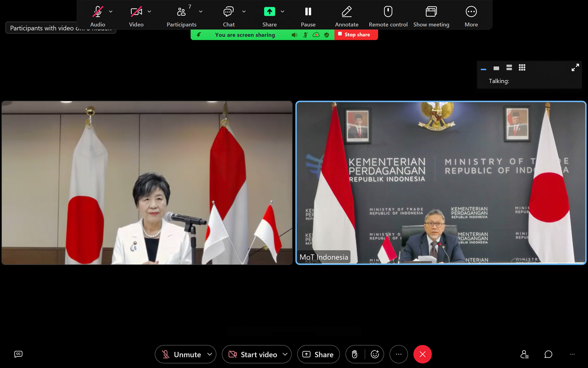Click 'Participants with video off' hidden notice

[x=61, y=28]
